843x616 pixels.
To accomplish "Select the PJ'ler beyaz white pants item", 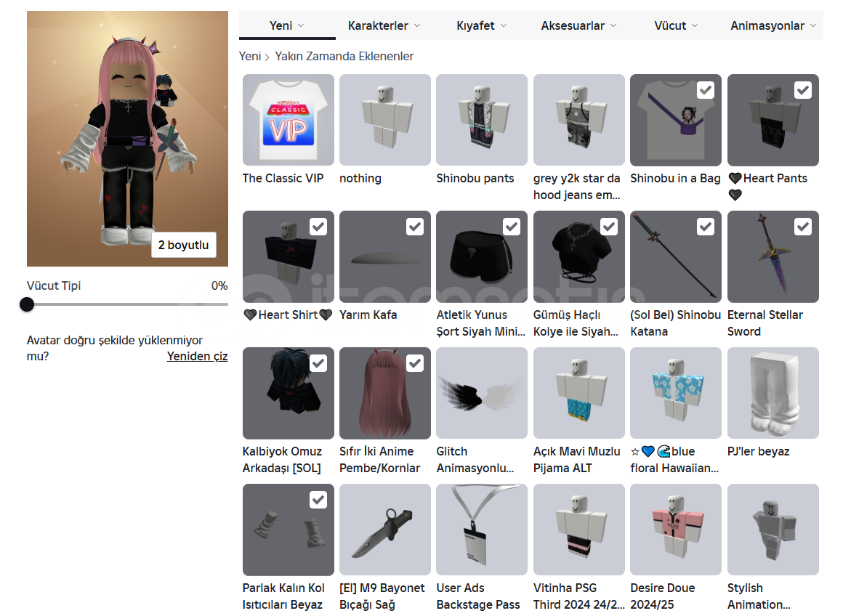I will (773, 393).
